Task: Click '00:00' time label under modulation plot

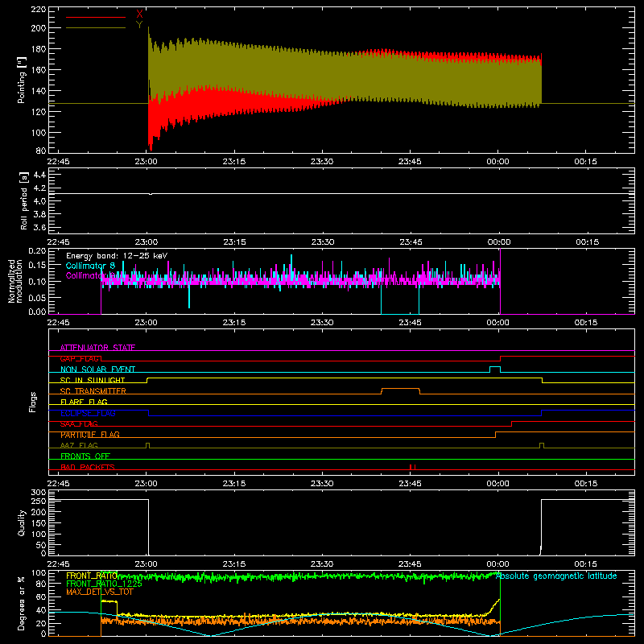Action: [497, 323]
